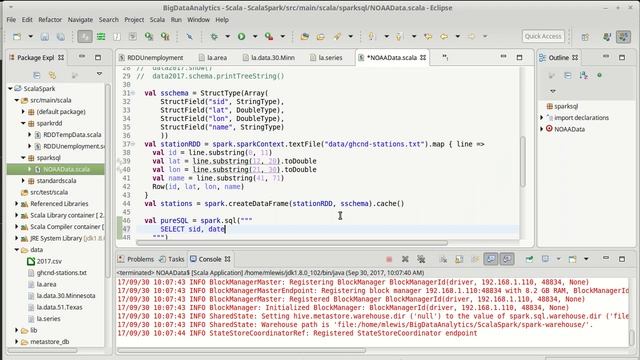Image resolution: width=640 pixels, height=360 pixels.
Task: Click the editor vertical scrollbar
Action: point(523,162)
